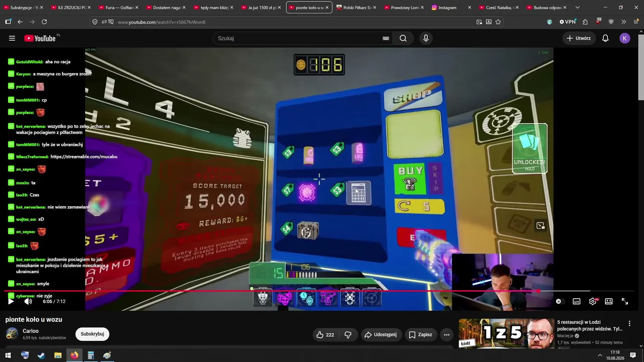Open options for the recommended video

pyautogui.click(x=629, y=324)
